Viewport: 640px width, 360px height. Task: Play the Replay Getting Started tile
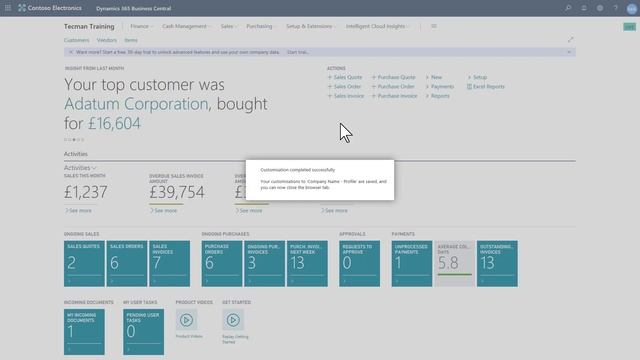coord(233,320)
